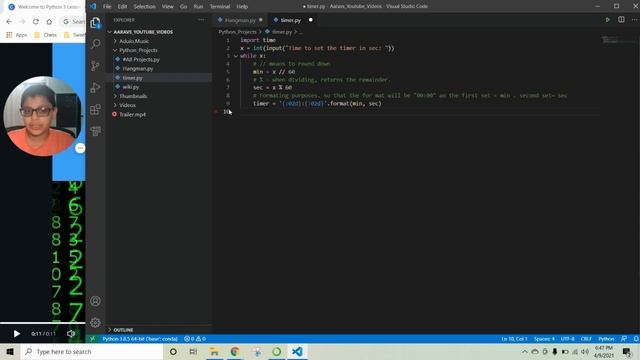Screen dimensions: 640x360
Task: Open the remote window status bar icon
Action: 92,339
